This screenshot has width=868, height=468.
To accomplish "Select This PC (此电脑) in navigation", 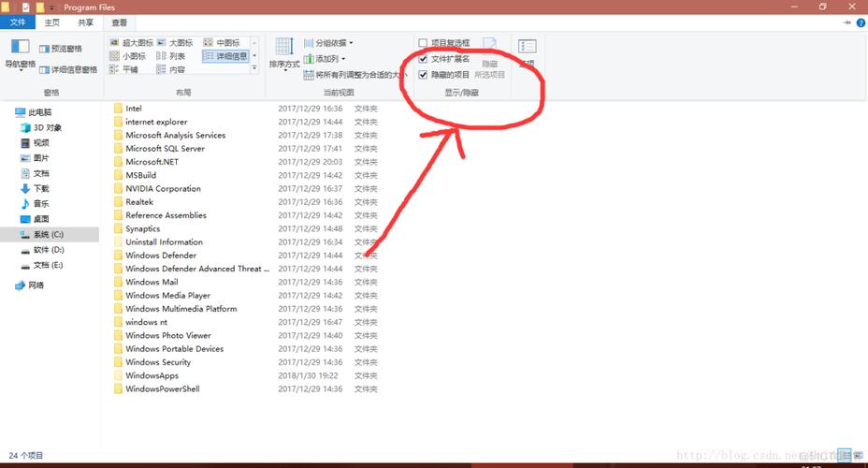I will pyautogui.click(x=34, y=112).
